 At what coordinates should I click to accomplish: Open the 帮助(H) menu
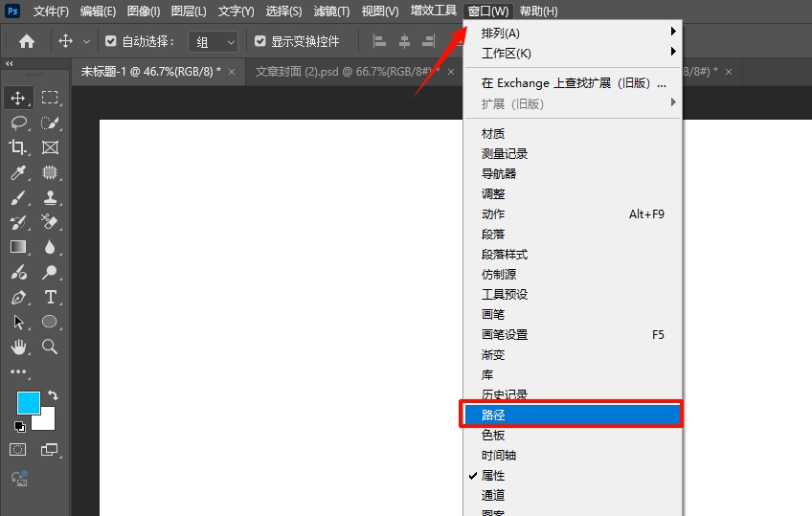point(538,11)
